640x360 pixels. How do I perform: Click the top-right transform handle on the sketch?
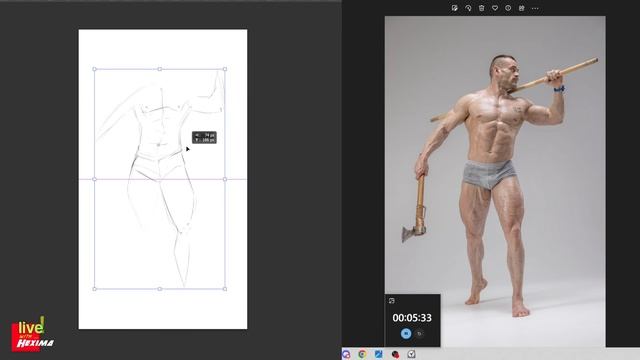(x=225, y=69)
